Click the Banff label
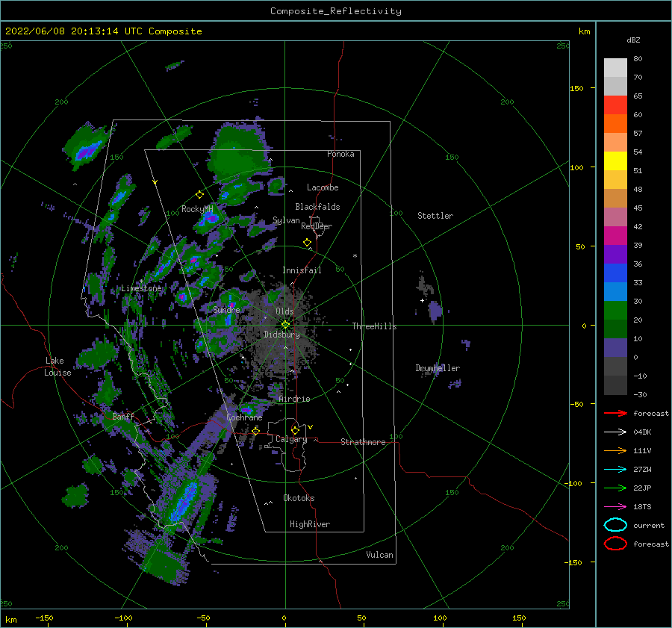This screenshot has height=628, width=672. tap(123, 416)
